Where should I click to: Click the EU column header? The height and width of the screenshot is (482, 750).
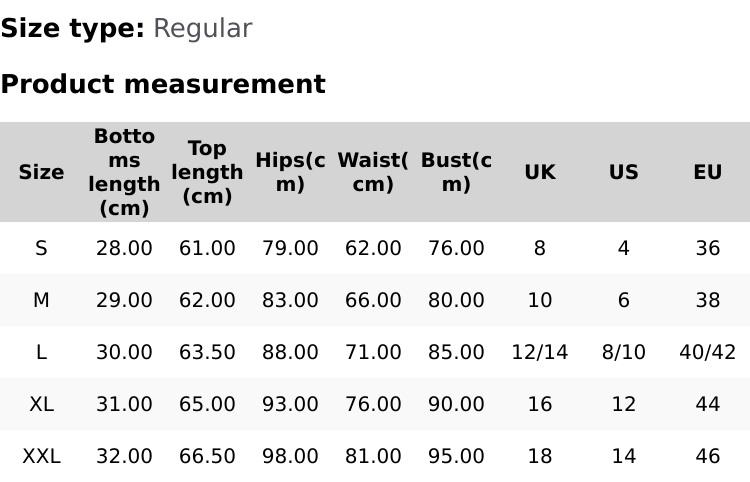pos(707,172)
